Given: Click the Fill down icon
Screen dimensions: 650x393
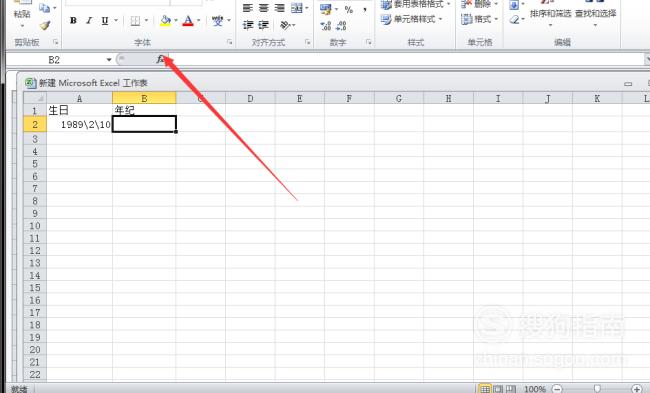Looking at the screenshot, I should pos(514,5).
